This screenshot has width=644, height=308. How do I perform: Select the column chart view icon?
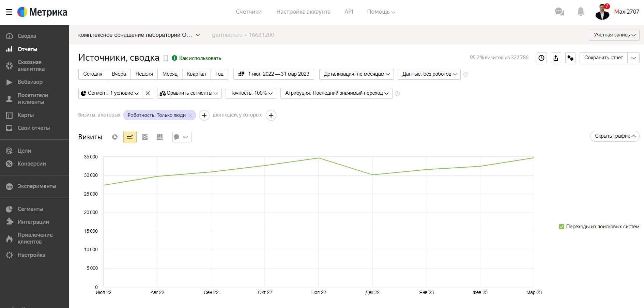pos(160,137)
